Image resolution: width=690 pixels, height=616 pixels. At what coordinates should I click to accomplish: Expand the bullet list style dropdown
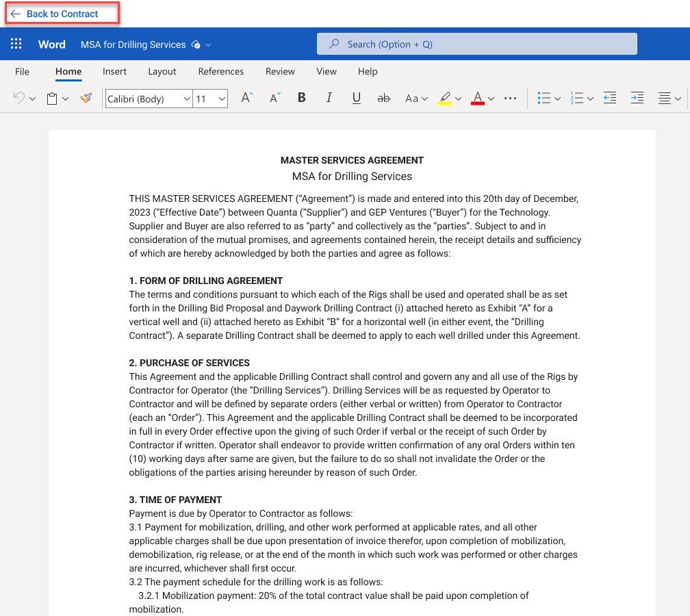[x=557, y=99]
